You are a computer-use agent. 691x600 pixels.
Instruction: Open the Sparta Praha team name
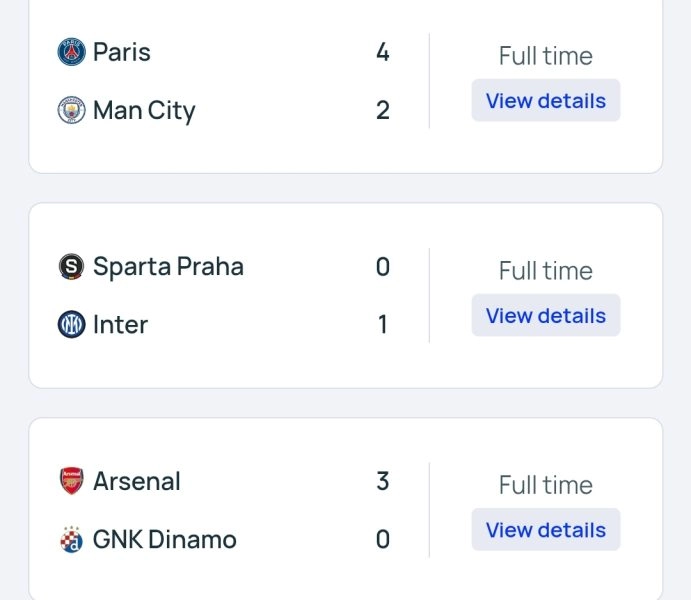click(168, 267)
